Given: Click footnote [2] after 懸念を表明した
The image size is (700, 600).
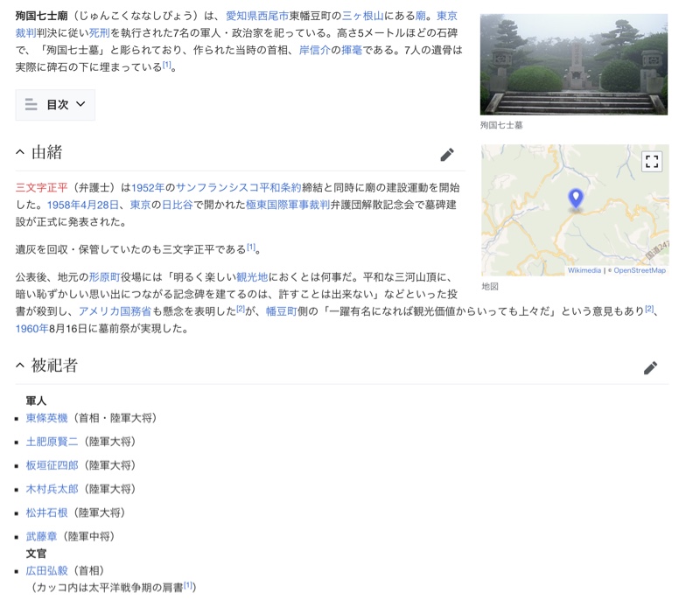Looking at the screenshot, I should pyautogui.click(x=241, y=309).
